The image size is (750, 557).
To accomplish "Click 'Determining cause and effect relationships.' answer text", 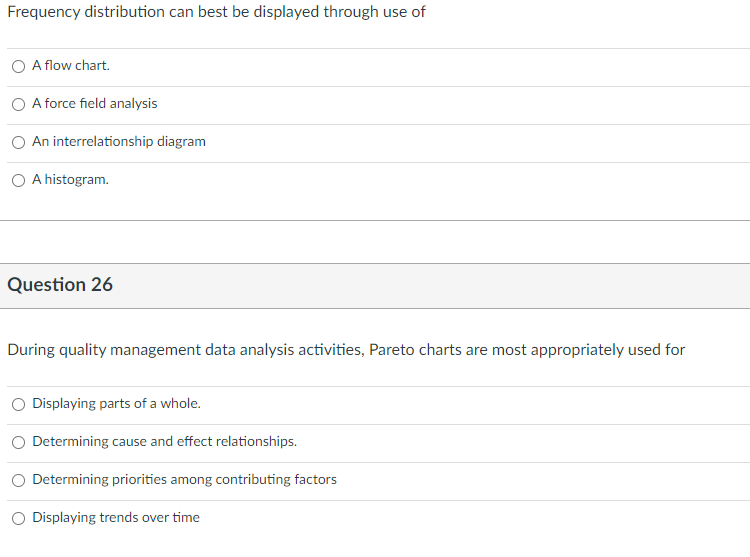I will (164, 442).
